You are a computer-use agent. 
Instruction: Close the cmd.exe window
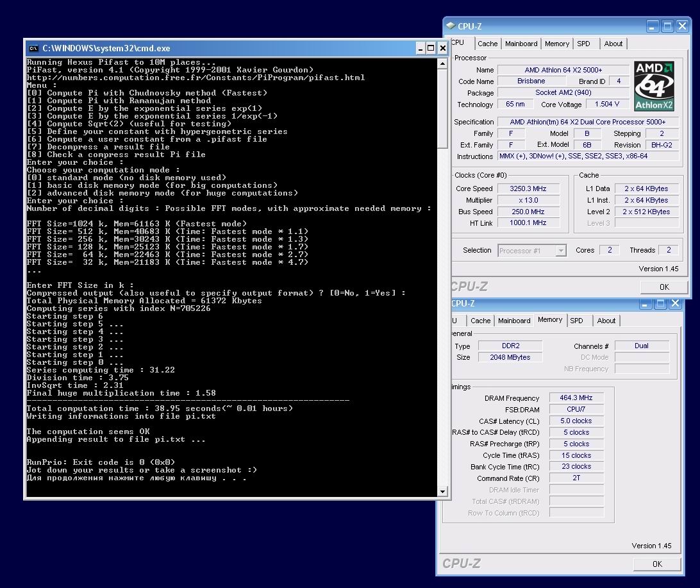point(442,48)
